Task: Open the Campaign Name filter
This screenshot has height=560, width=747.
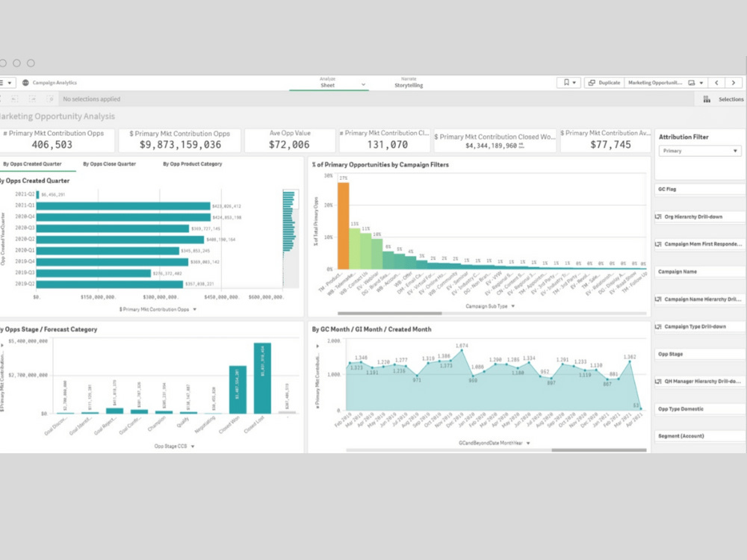Action: [x=699, y=272]
